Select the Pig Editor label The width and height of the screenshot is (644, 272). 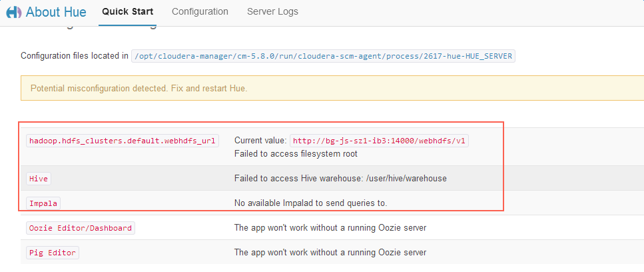pyautogui.click(x=53, y=253)
